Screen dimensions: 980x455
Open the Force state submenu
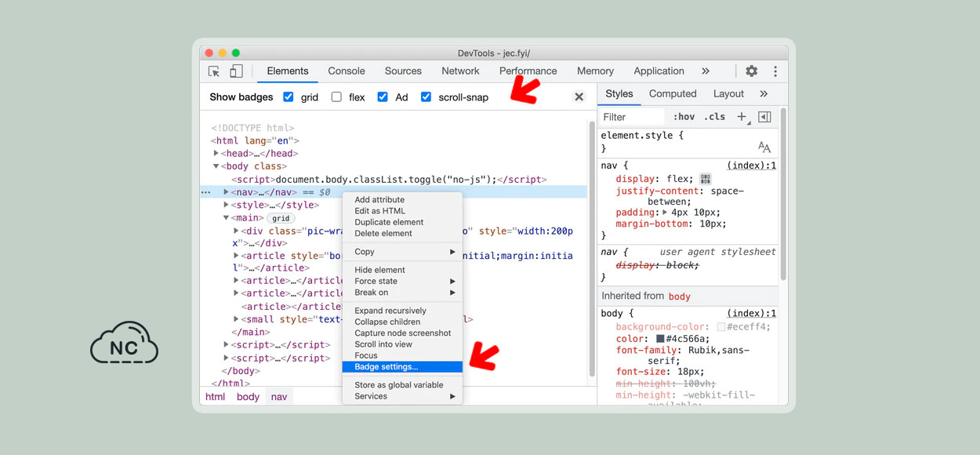(403, 281)
